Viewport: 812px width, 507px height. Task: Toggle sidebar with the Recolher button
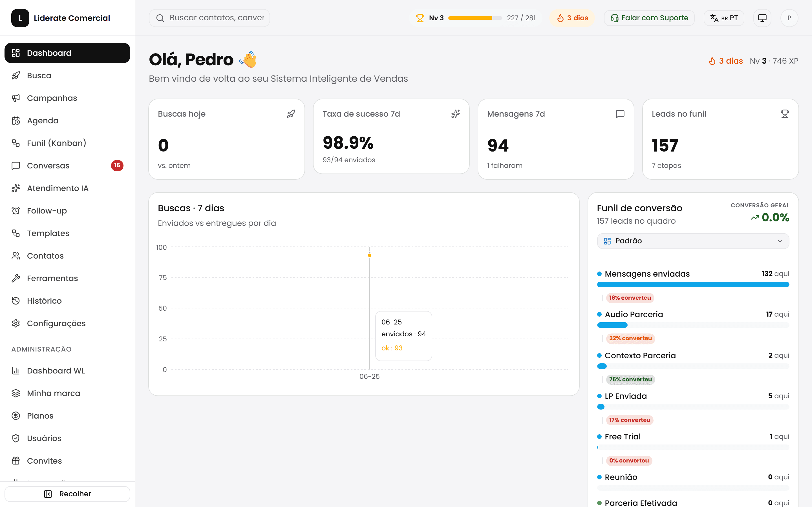coord(67,493)
